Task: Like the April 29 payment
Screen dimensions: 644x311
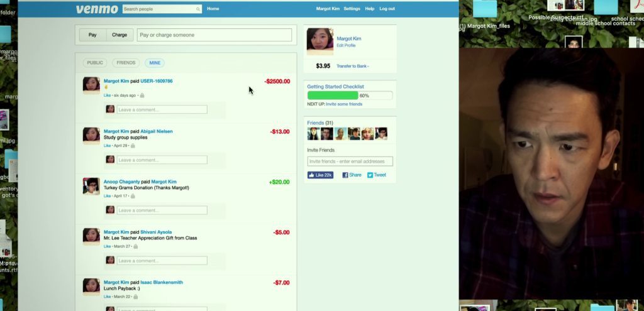Action: click(107, 146)
